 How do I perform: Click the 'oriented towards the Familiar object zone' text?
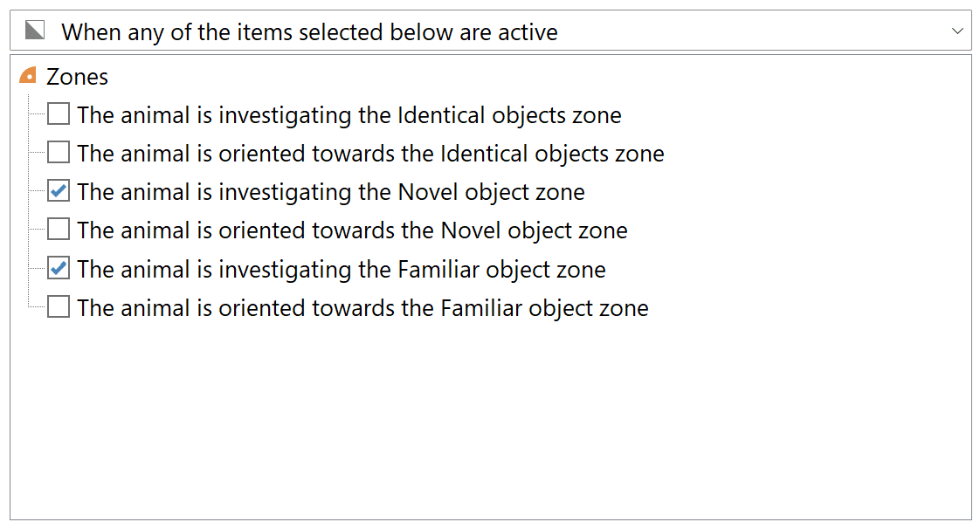(x=362, y=307)
